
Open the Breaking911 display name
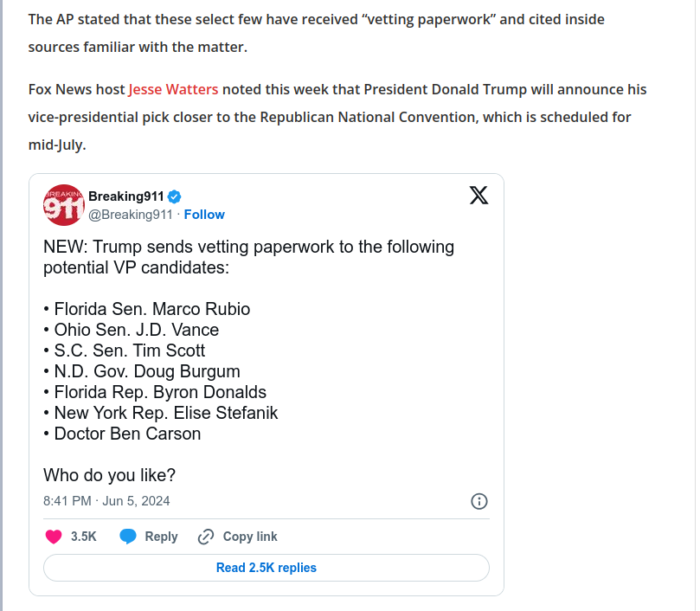125,196
